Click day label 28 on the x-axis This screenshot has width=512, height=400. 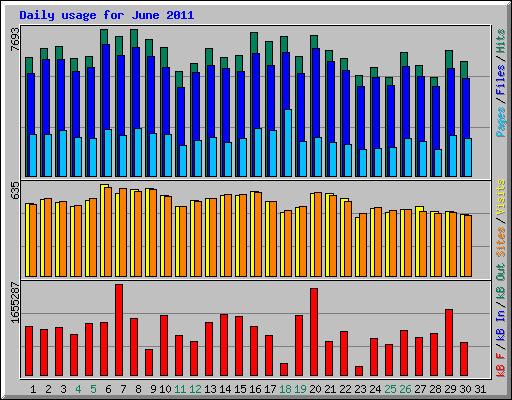[x=435, y=389]
